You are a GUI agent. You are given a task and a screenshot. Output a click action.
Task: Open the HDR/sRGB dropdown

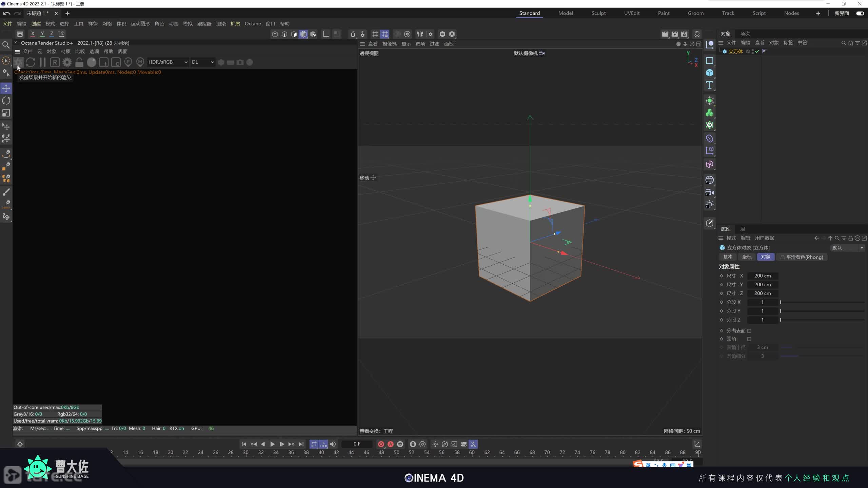(x=167, y=62)
